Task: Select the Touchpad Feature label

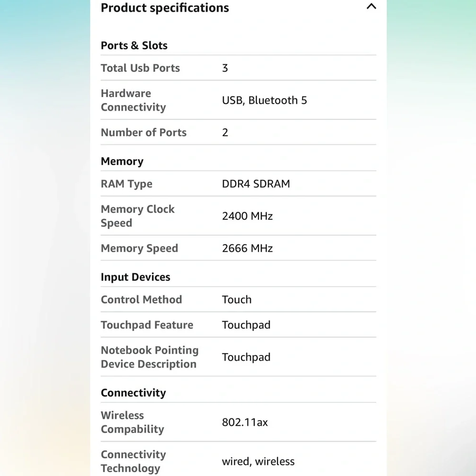Action: coord(147,325)
